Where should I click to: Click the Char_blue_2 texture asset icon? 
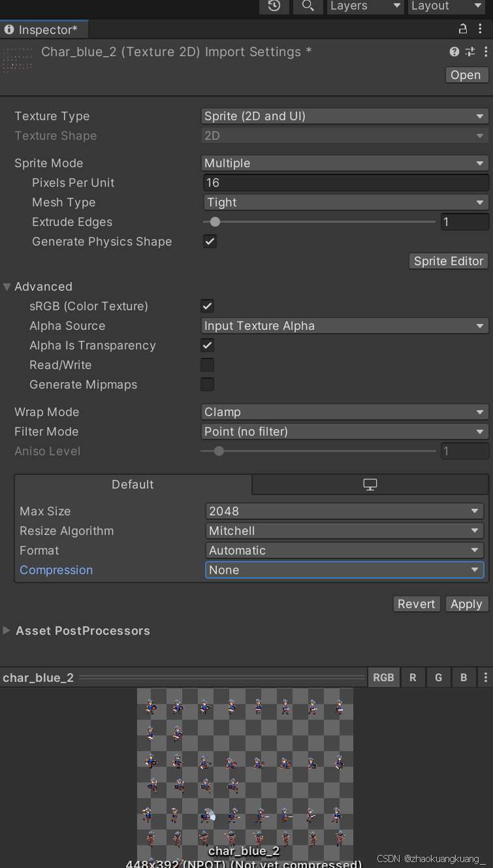click(x=18, y=59)
